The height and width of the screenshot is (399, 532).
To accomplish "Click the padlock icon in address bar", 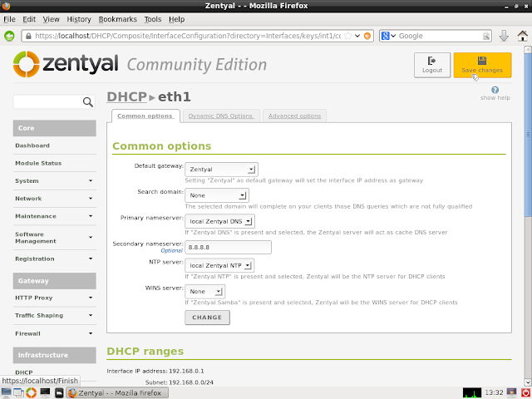I will [28, 36].
